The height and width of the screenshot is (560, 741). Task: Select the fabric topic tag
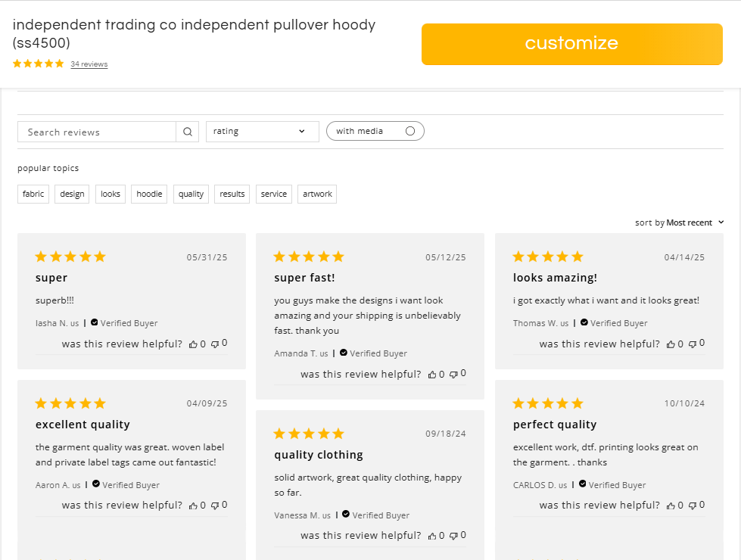pyautogui.click(x=33, y=194)
